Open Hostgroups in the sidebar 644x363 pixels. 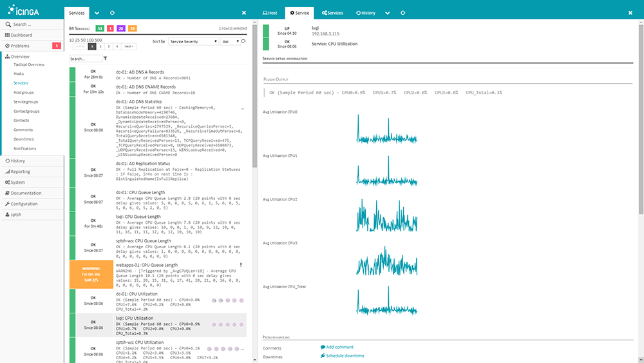click(23, 92)
